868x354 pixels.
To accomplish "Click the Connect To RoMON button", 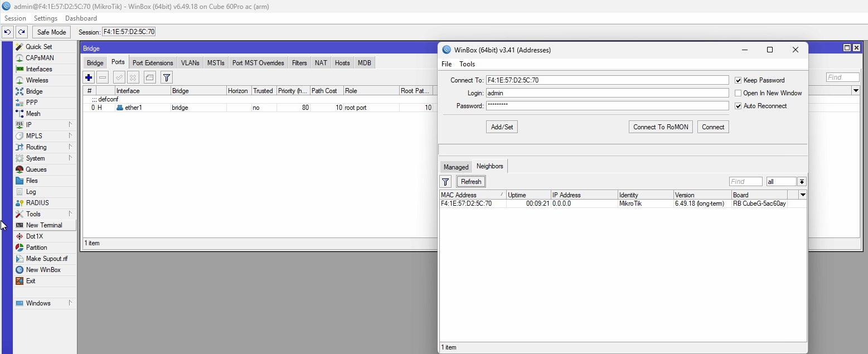I will [661, 127].
